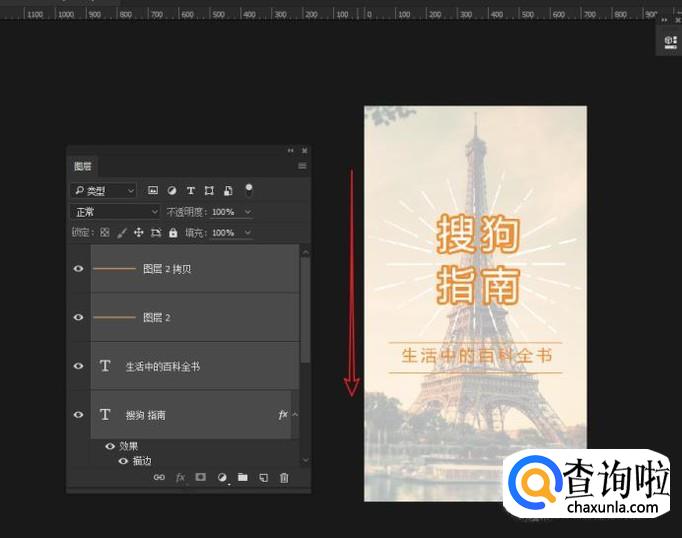Viewport: 682px width, 538px height.
Task: Click the link layers icon
Action: pyautogui.click(x=159, y=477)
